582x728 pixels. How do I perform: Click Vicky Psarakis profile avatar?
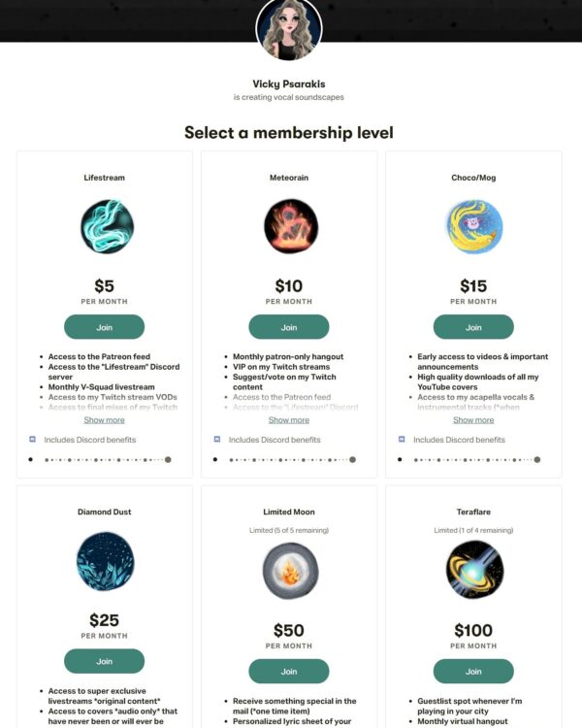(289, 27)
